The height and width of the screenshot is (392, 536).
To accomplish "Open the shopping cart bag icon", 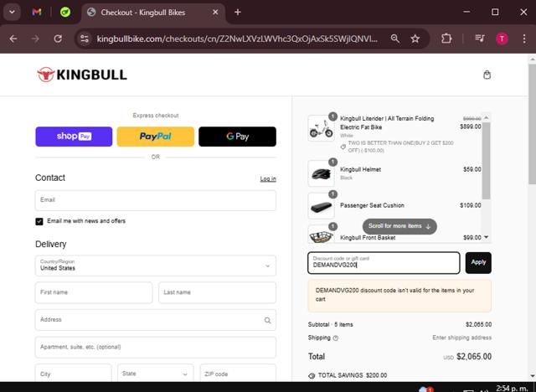I will coord(487,75).
